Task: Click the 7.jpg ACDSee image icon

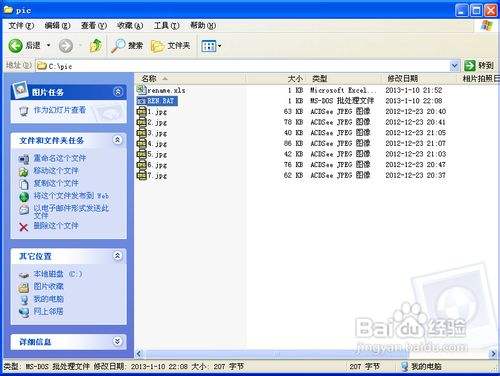Action: click(142, 175)
